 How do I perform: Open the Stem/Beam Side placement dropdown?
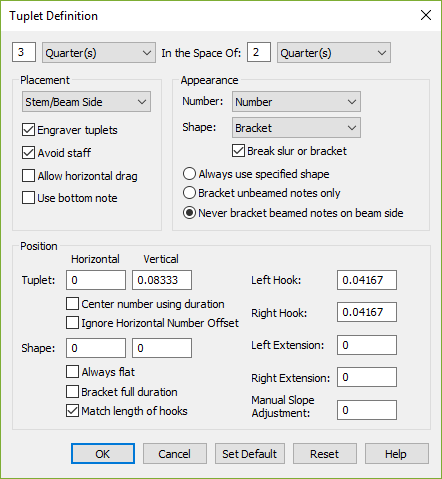(x=86, y=102)
